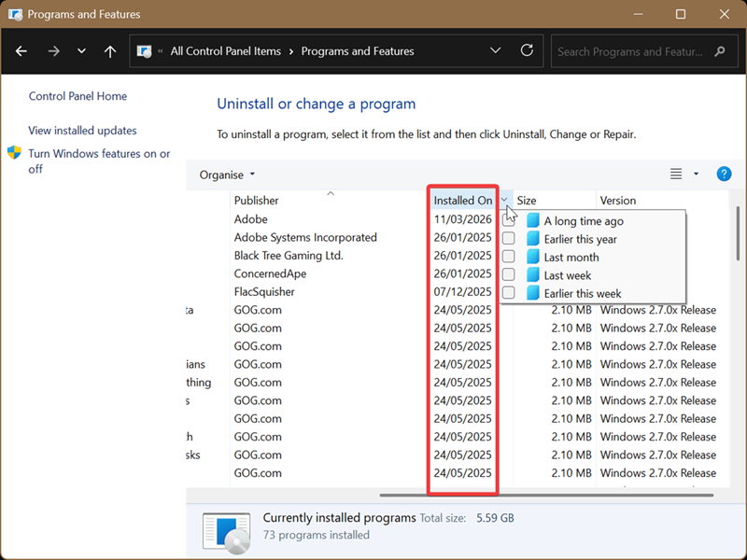The width and height of the screenshot is (747, 560).
Task: Tick the 'Last week' checkbox
Action: point(508,274)
